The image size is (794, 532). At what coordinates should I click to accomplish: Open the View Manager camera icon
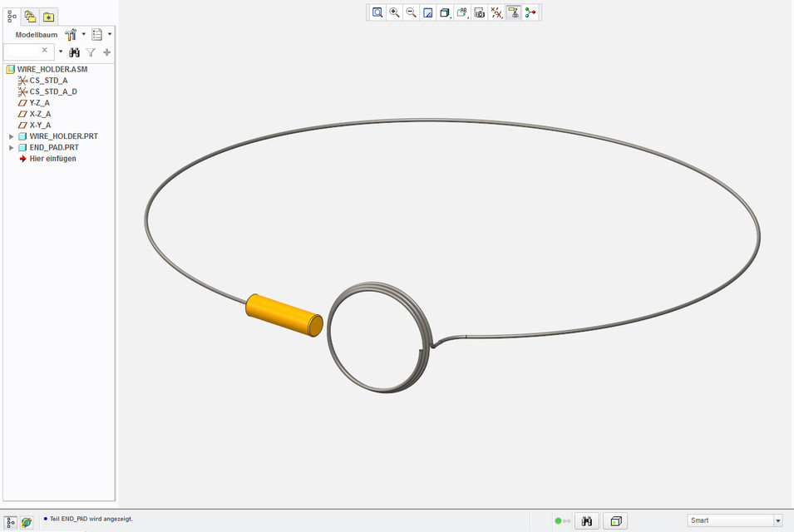click(x=480, y=12)
